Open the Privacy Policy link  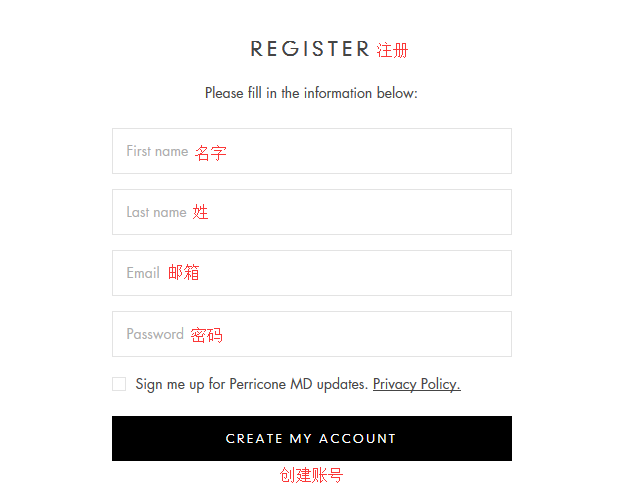pos(416,384)
